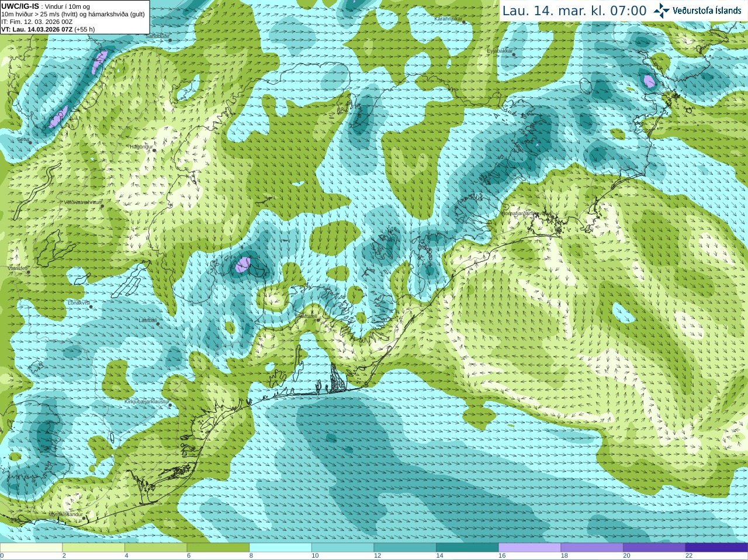Select the Eyjabakkar station label
The width and height of the screenshot is (748, 560).
pos(500,51)
